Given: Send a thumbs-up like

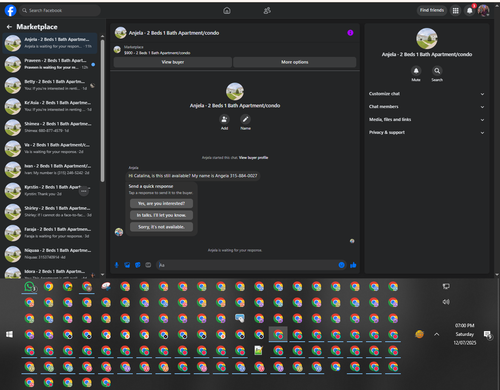Looking at the screenshot, I should 353,265.
